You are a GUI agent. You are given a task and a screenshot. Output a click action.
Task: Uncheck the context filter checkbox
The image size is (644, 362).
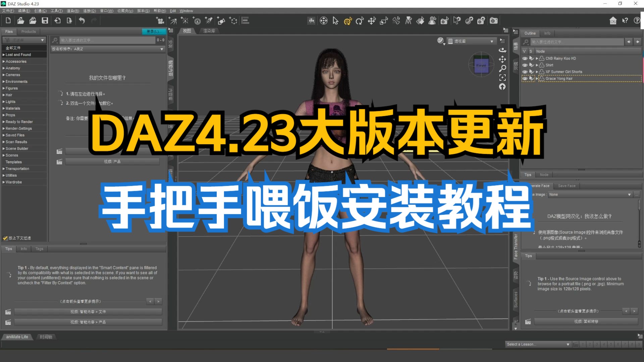5,238
